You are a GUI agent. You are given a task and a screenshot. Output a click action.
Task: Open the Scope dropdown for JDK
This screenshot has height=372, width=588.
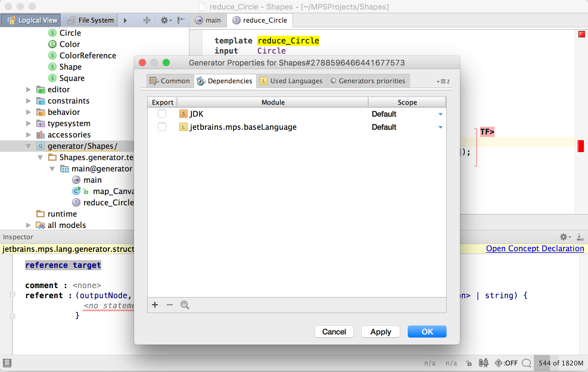coord(440,114)
